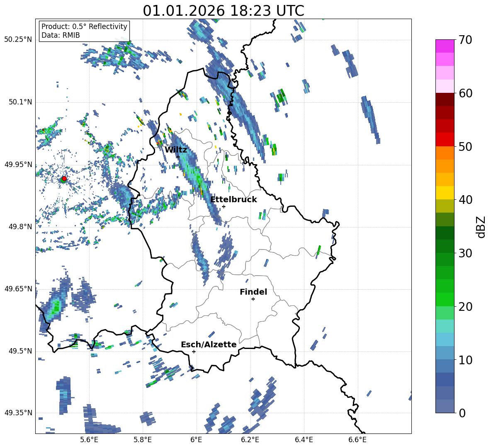Click the 5.8°E longitude label
Viewport: 491px width, 448px height.
click(143, 440)
